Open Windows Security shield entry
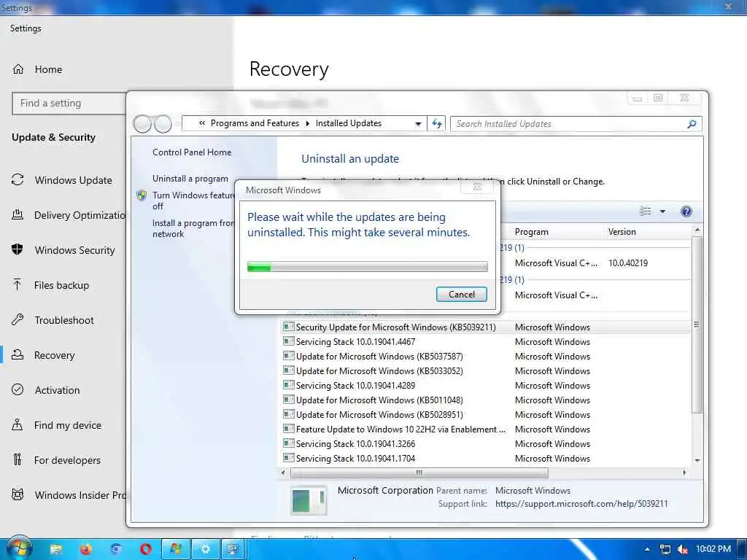Image resolution: width=747 pixels, height=560 pixels. [75, 251]
